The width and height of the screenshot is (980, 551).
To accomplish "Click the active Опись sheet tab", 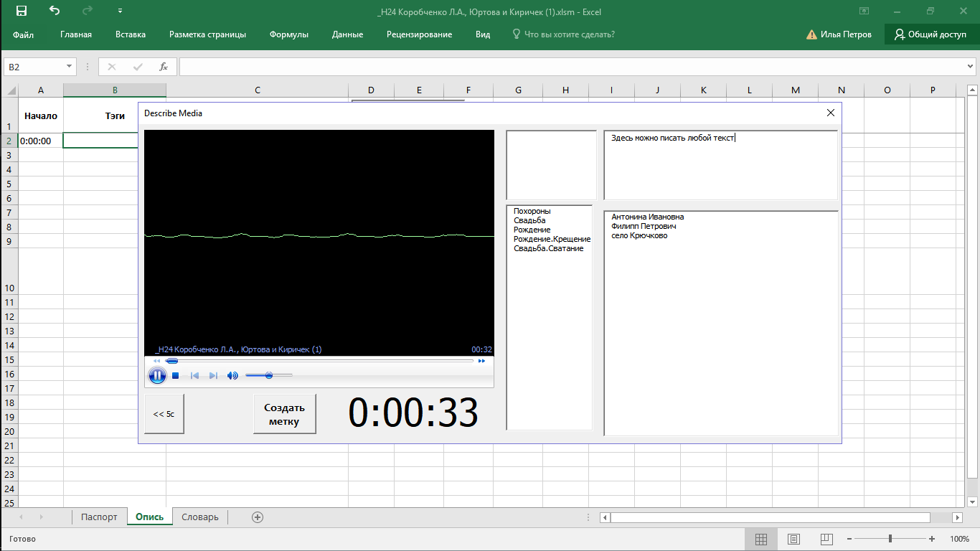I will [x=150, y=517].
